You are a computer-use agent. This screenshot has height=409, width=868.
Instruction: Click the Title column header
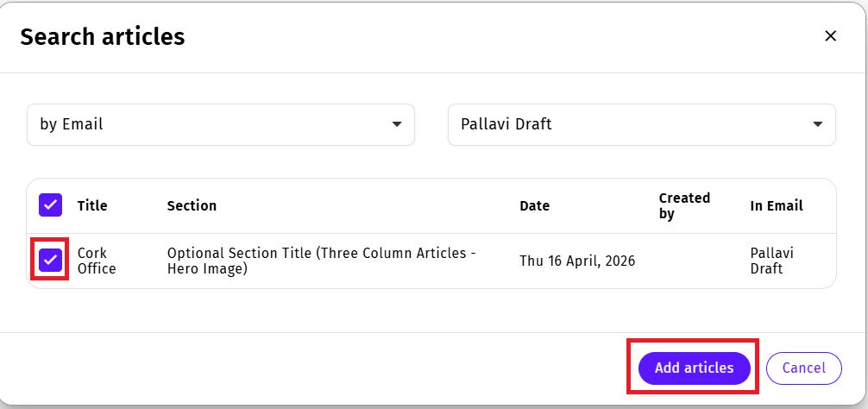tap(92, 205)
